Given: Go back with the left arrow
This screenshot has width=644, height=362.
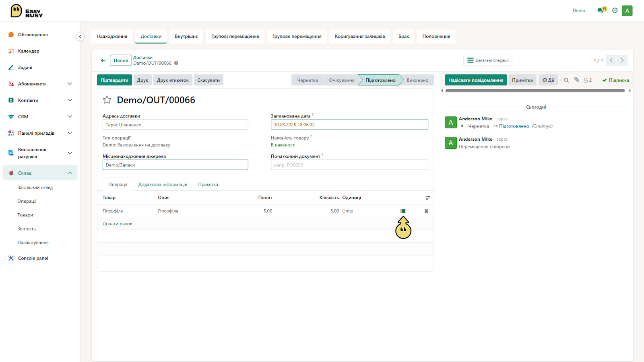Looking at the screenshot, I should [x=103, y=60].
